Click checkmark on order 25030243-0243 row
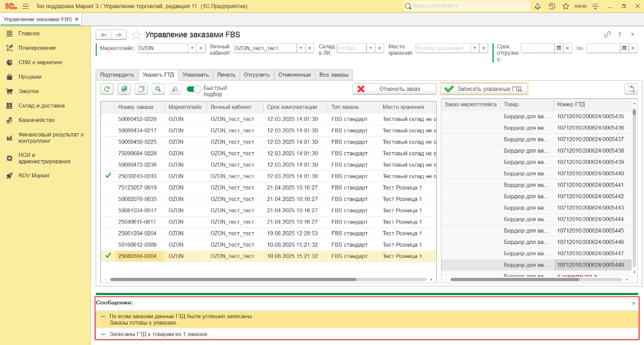Image resolution: width=644 pixels, height=345 pixels. pos(108,176)
